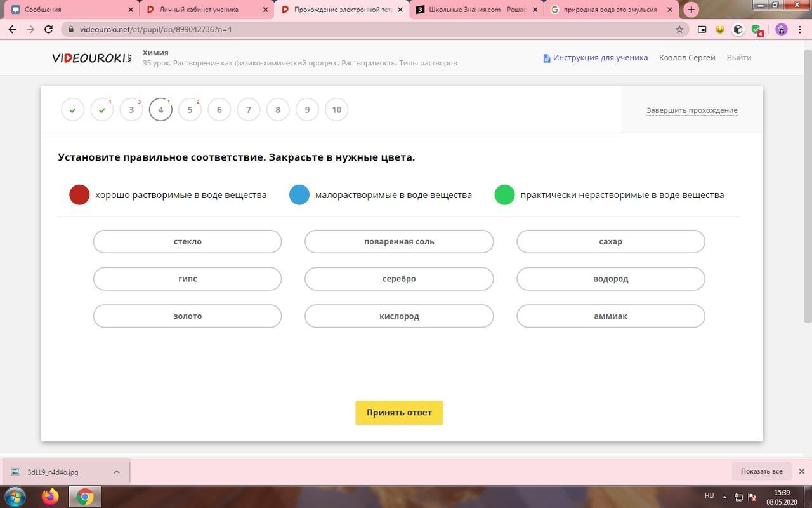The image size is (812, 508).
Task: Navigate to question 8
Action: [x=278, y=110]
